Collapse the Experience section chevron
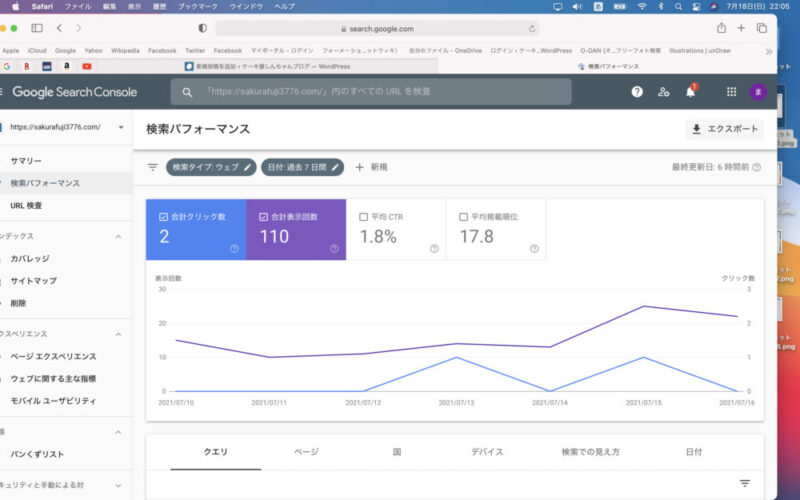The width and height of the screenshot is (800, 500). 118,334
